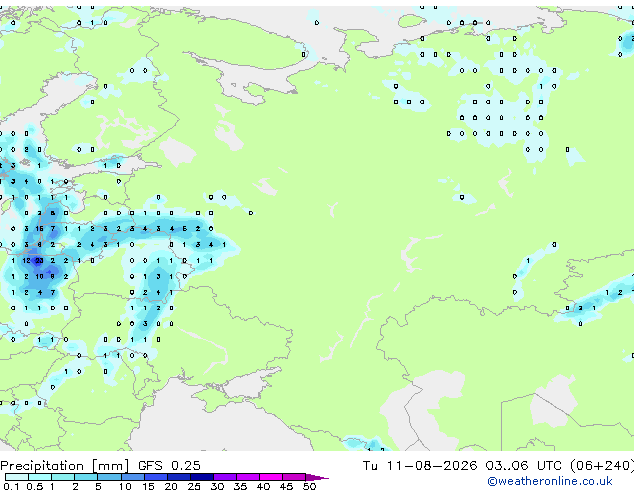Click the 'Tu 11-08-2026' date text
634x490 pixels.
coord(420,466)
